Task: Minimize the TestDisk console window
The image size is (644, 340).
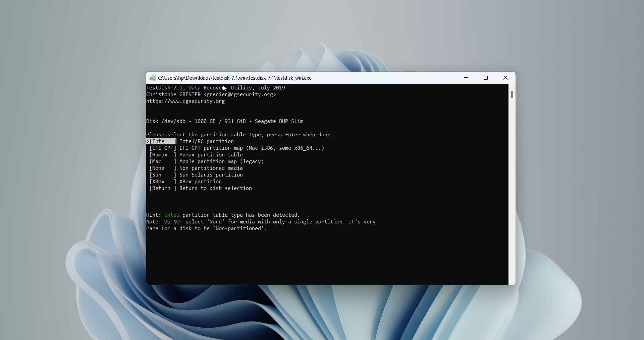Action: (x=466, y=78)
